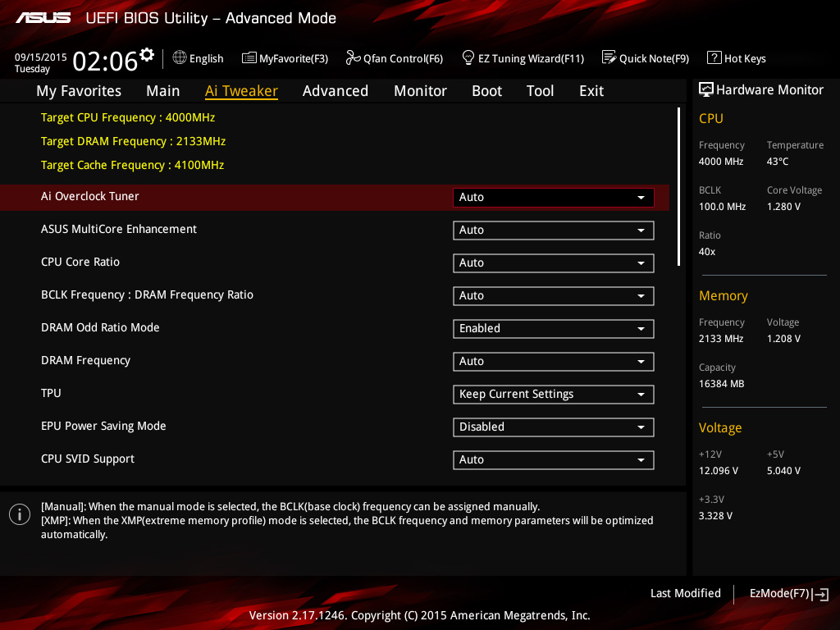Expand the Ai Overclock Tuner dropdown

pyautogui.click(x=553, y=198)
